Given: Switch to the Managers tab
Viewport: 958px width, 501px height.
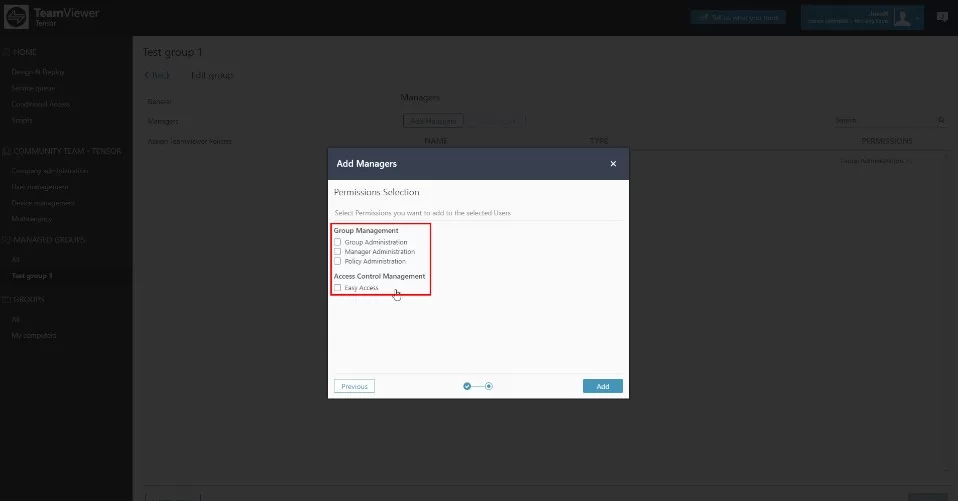Looking at the screenshot, I should [163, 121].
